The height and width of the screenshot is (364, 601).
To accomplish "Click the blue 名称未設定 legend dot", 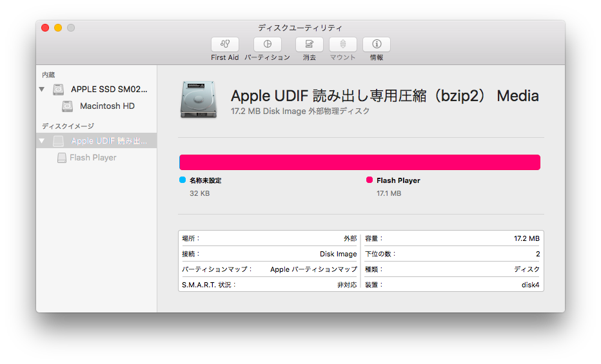I will pos(182,180).
